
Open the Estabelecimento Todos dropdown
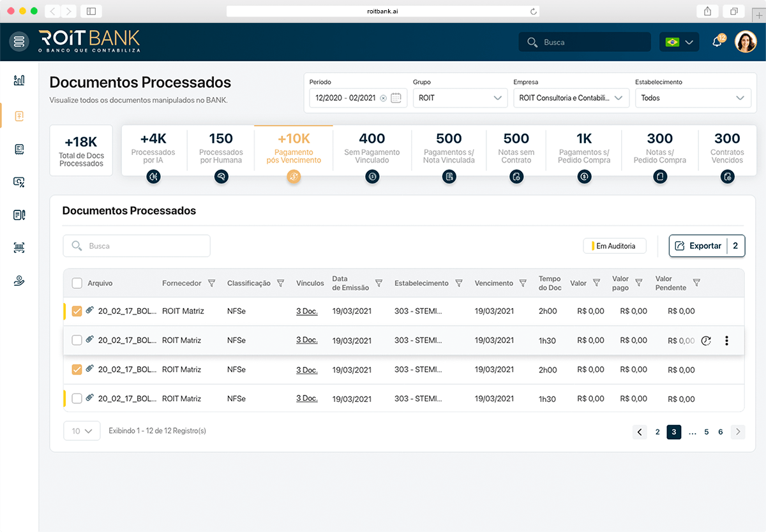tap(693, 98)
